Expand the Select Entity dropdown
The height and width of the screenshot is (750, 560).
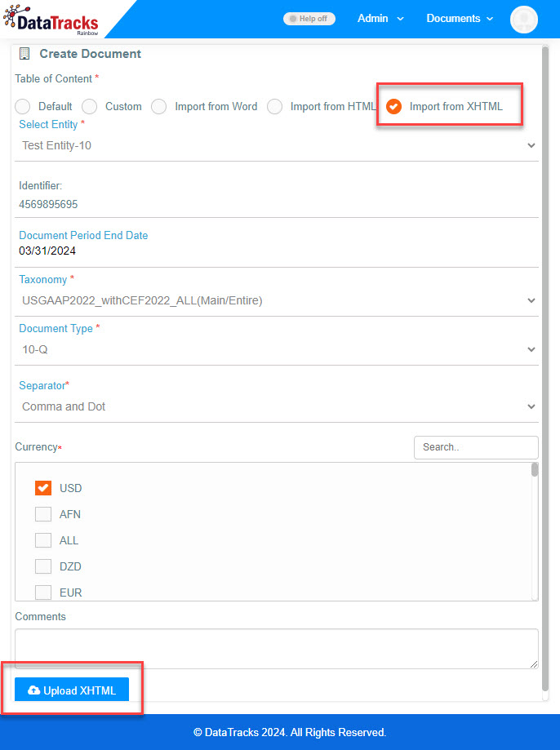pos(277,145)
